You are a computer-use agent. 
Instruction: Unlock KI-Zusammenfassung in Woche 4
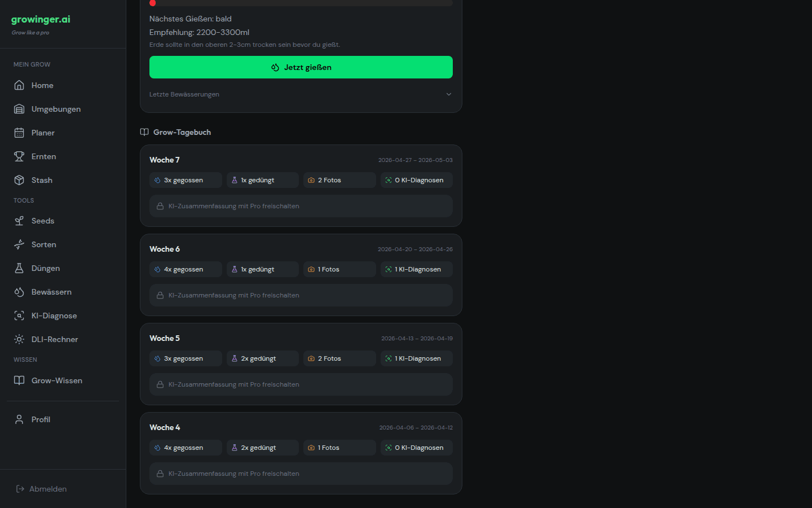coord(301,474)
